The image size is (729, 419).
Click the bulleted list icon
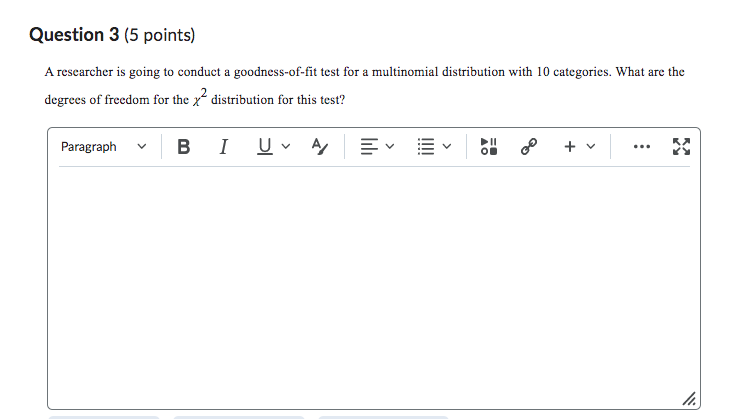(x=426, y=146)
